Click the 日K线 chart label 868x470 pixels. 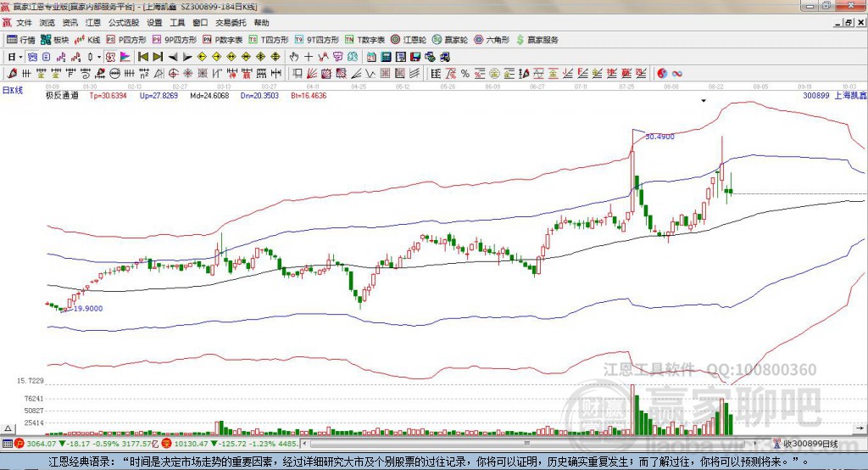click(13, 90)
